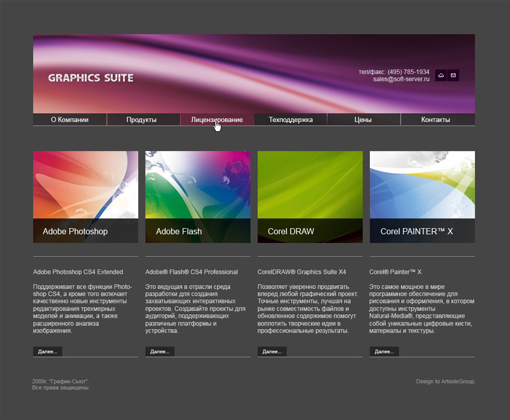
Task: Open the Техподдержка page
Action: coord(290,119)
